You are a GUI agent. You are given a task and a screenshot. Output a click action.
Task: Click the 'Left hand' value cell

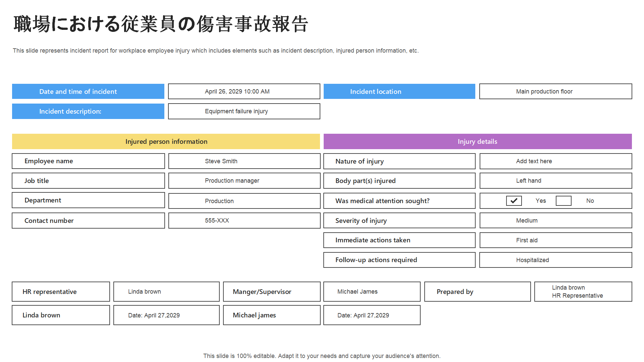point(556,181)
